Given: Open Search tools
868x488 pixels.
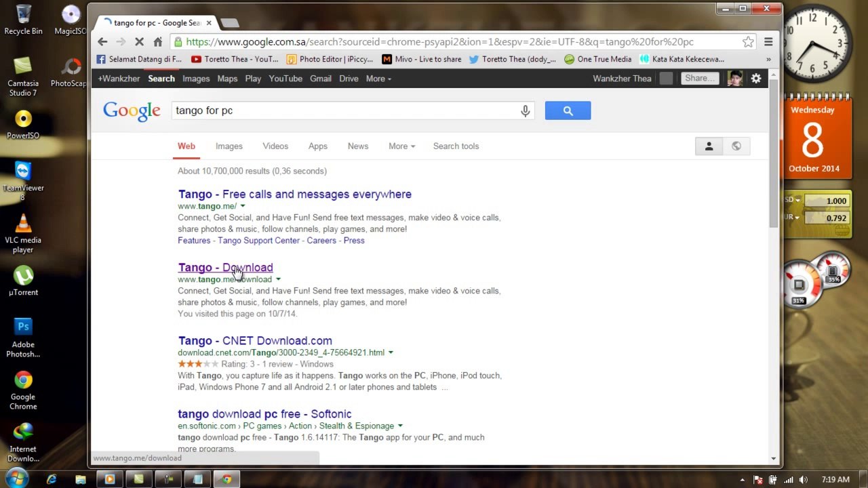Looking at the screenshot, I should point(456,146).
